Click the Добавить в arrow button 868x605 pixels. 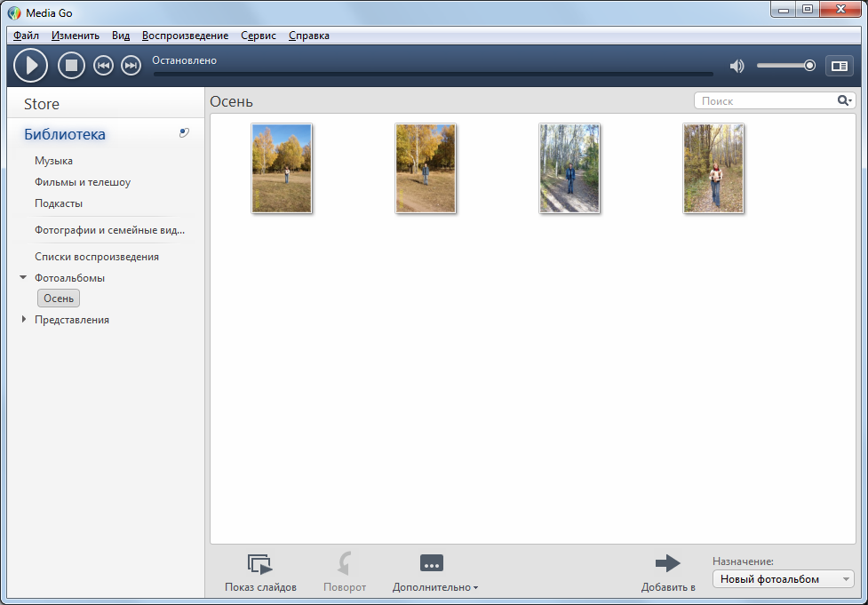pos(668,573)
